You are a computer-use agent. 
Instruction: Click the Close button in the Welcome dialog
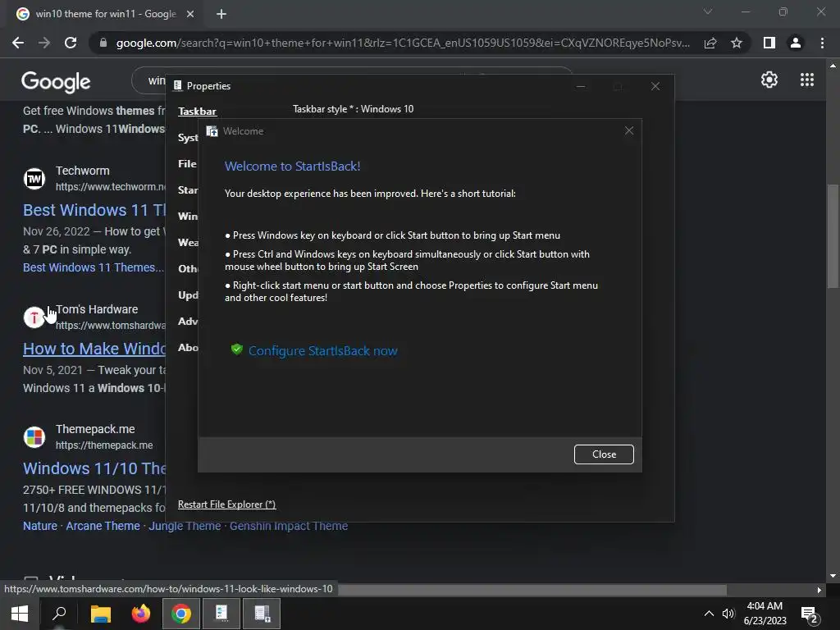(x=604, y=454)
